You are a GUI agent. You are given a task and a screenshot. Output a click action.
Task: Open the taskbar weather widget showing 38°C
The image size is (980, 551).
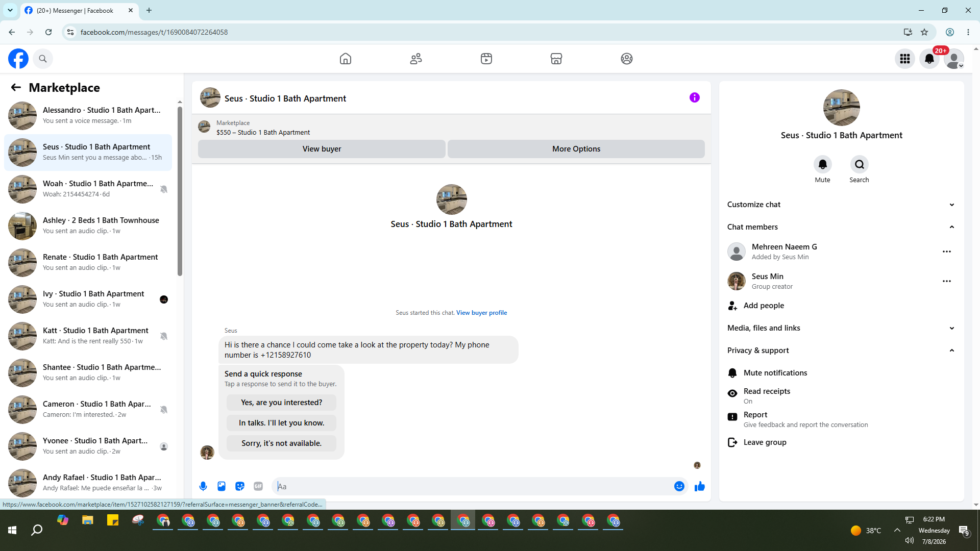coord(866,531)
